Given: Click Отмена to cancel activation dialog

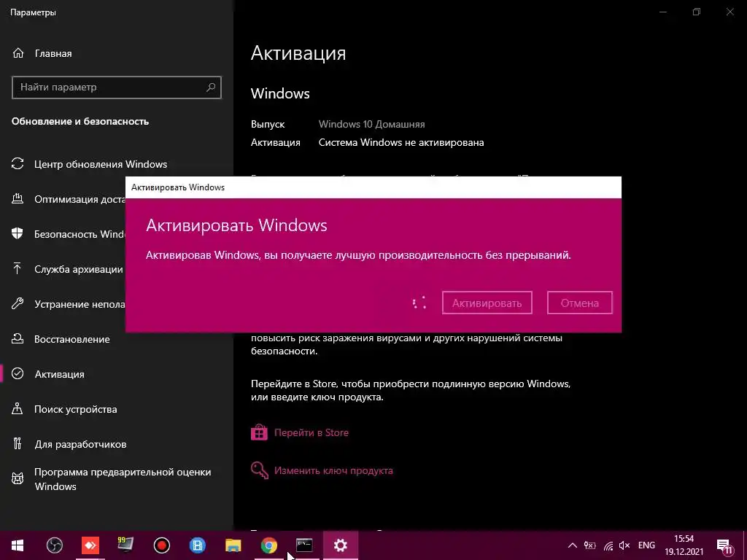Looking at the screenshot, I should [580, 303].
